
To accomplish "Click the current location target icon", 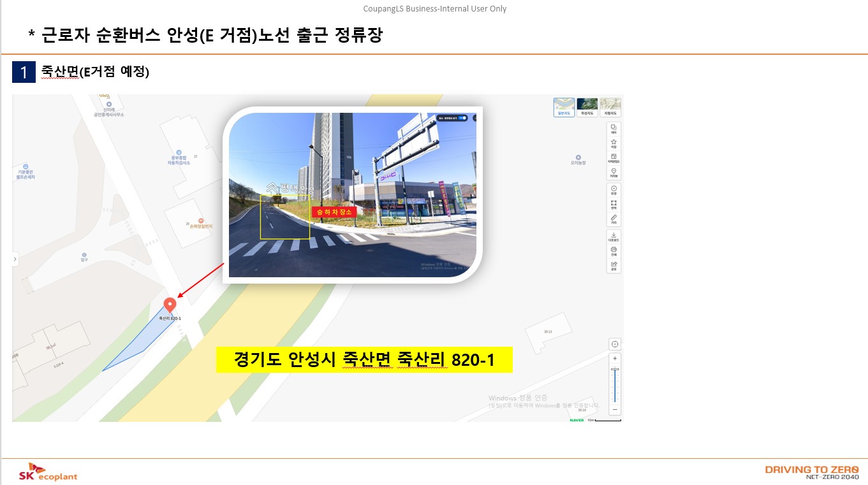I will [614, 344].
